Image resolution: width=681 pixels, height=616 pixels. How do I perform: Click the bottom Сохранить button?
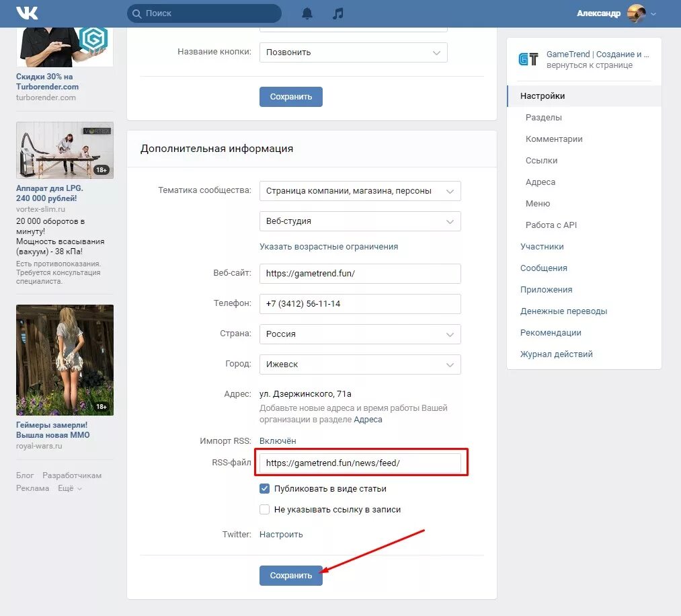click(291, 576)
